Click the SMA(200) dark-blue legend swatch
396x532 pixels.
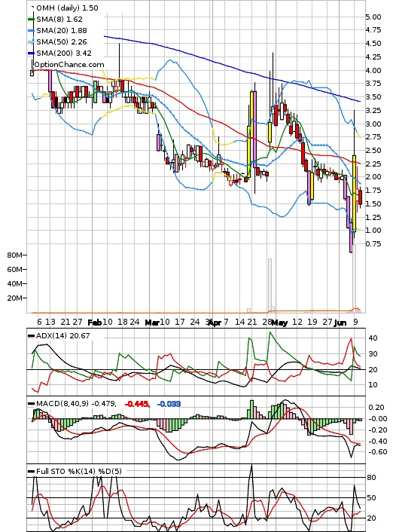coord(31,53)
